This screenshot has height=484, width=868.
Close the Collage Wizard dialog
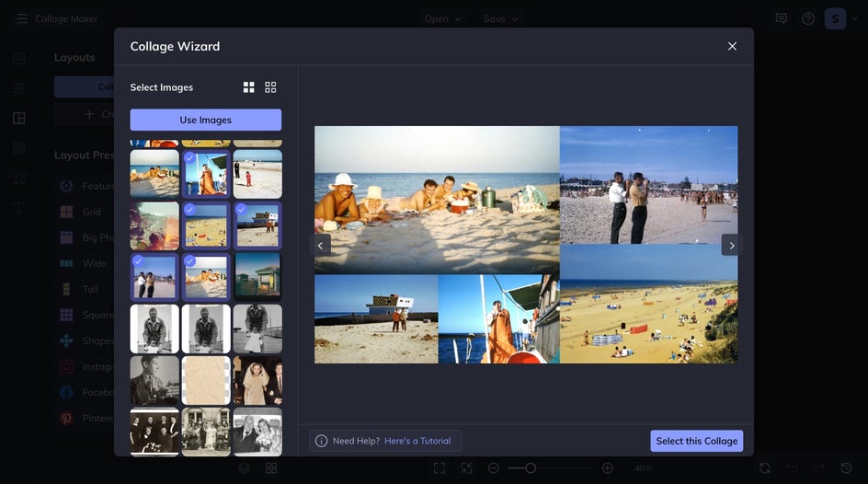click(732, 46)
